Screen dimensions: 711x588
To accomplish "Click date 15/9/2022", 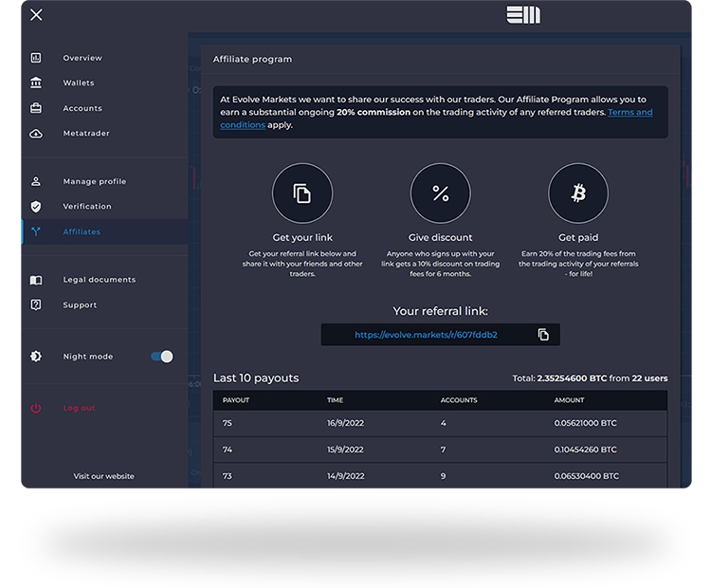I will [x=345, y=450].
